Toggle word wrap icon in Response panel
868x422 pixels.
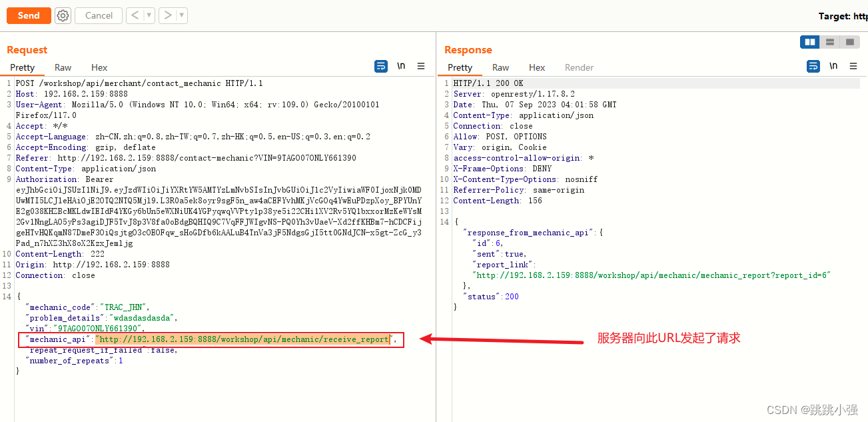pos(813,66)
